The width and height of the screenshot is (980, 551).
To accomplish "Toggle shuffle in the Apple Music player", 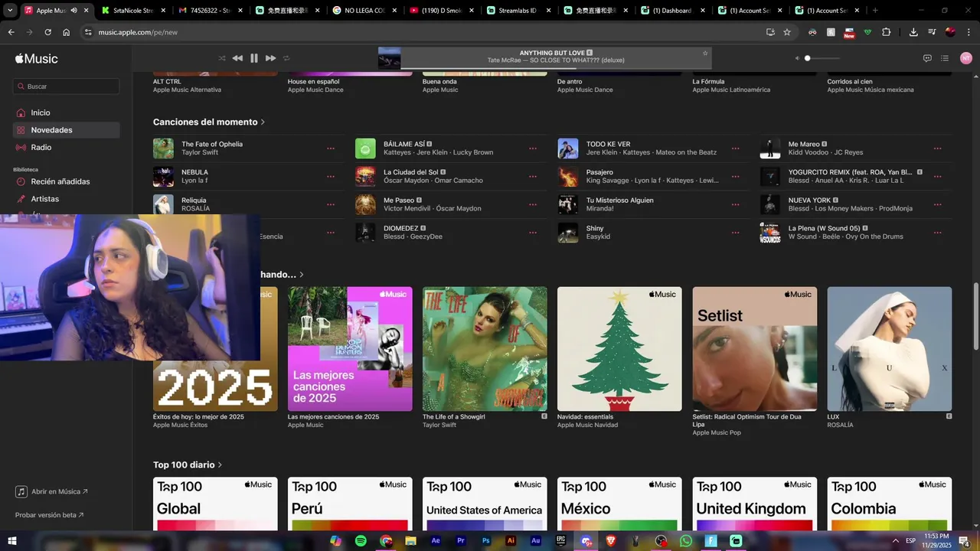I will (222, 58).
